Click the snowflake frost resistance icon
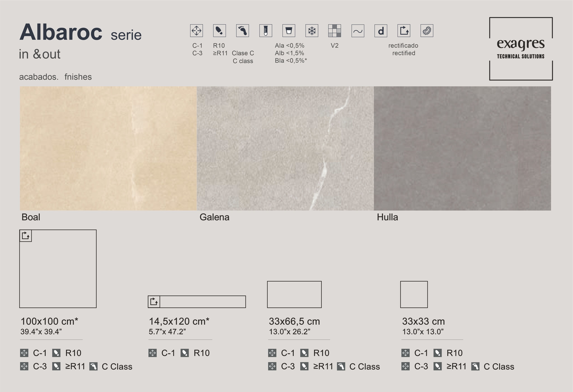Image resolution: width=573 pixels, height=392 pixels. 312,31
